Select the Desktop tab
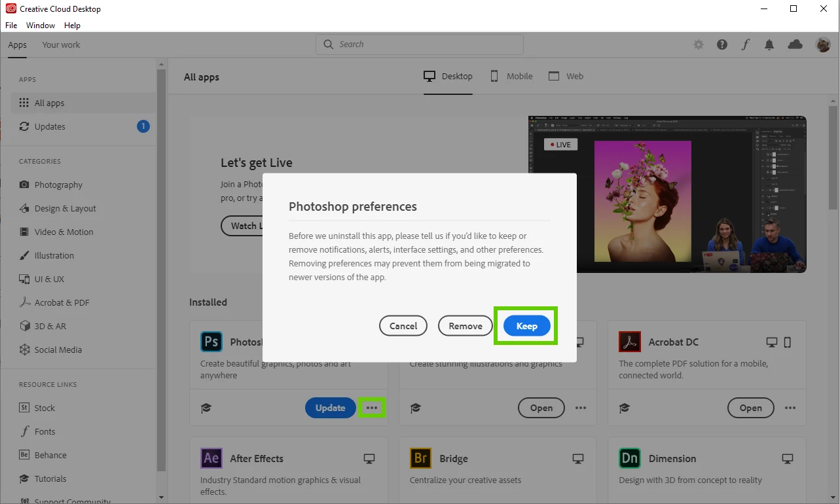Image resolution: width=840 pixels, height=504 pixels. [x=448, y=76]
